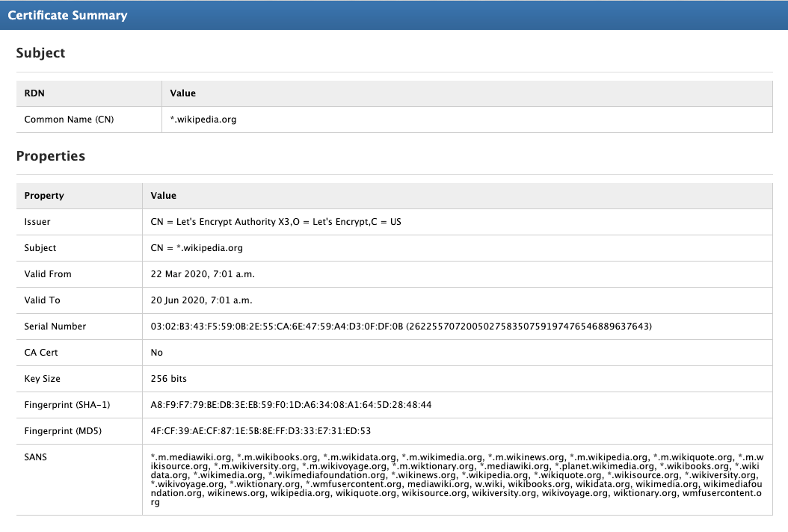Select the Fingerprint (MD5) label
Viewport: 788px width, 532px height.
pos(63,430)
